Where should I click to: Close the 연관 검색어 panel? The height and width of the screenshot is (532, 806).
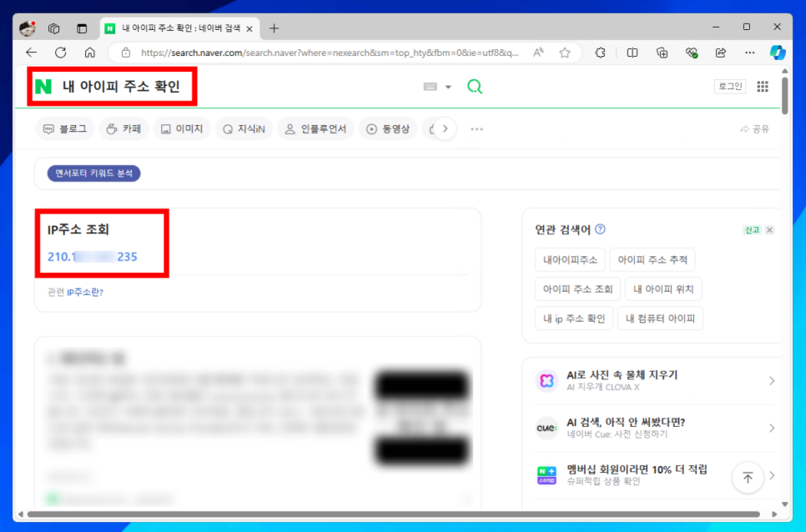769,230
